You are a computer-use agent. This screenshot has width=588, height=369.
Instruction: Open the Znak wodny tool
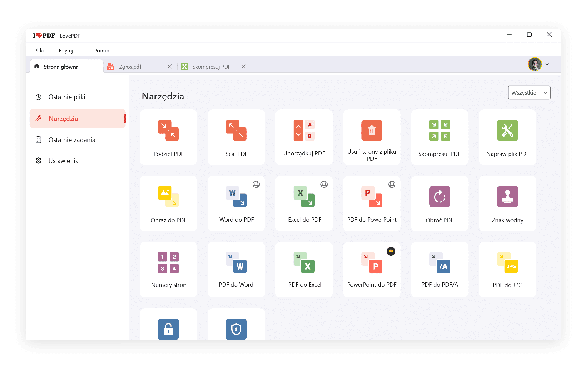tap(507, 203)
